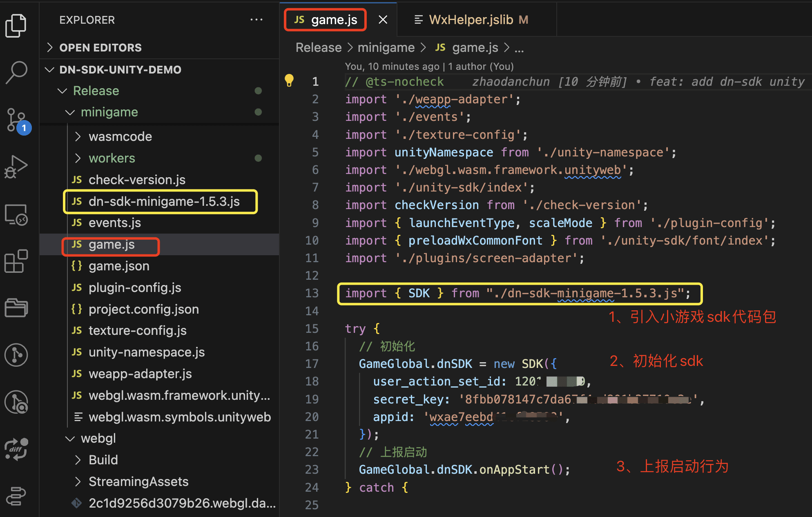Open Explorer more actions ellipsis

(x=257, y=20)
